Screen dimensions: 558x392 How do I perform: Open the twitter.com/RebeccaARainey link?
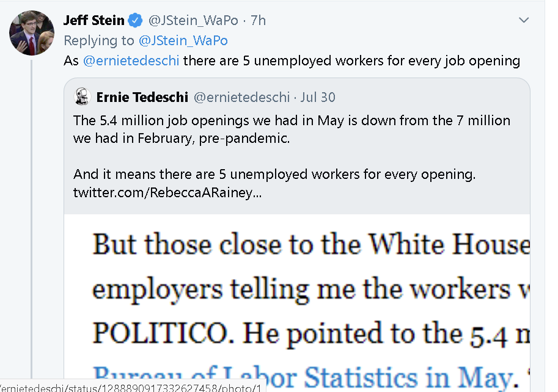[x=167, y=192]
